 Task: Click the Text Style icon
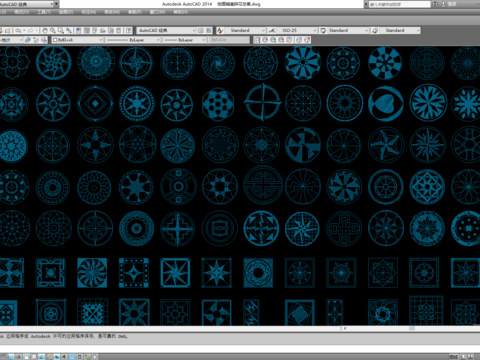220,30
